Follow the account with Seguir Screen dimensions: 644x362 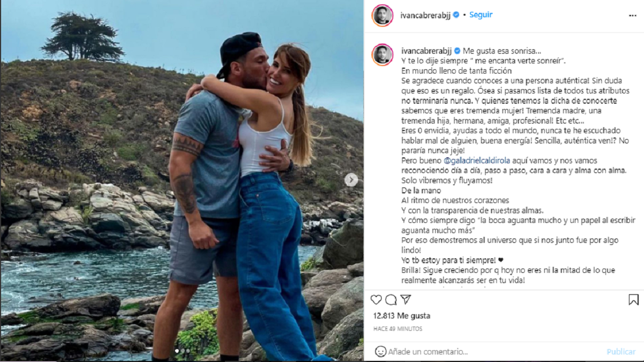coord(481,15)
